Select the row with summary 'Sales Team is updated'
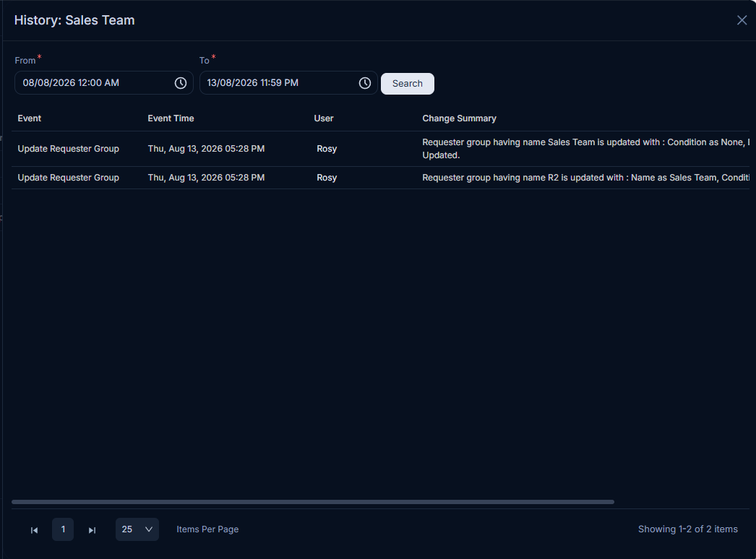756x559 pixels. (x=380, y=149)
